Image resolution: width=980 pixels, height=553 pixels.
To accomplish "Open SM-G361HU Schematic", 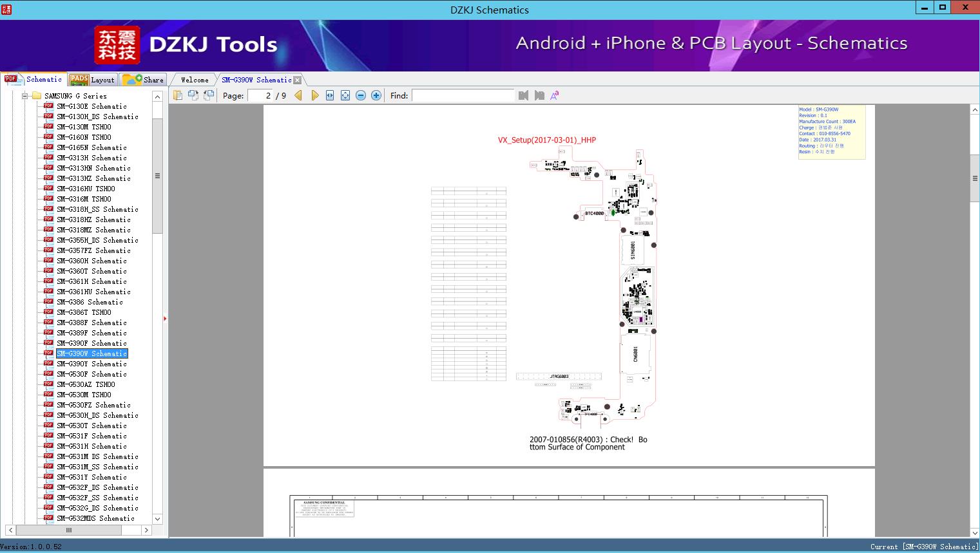I will pos(93,292).
